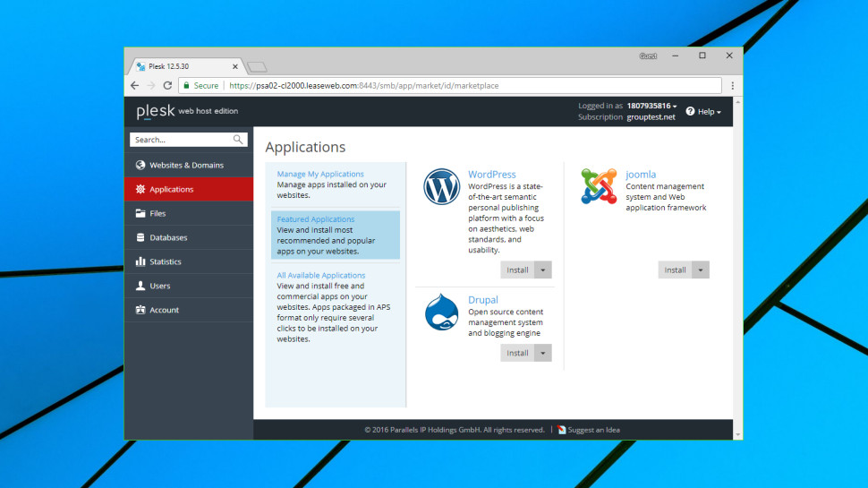Image resolution: width=868 pixels, height=488 pixels.
Task: Install Joomla
Action: coord(675,270)
